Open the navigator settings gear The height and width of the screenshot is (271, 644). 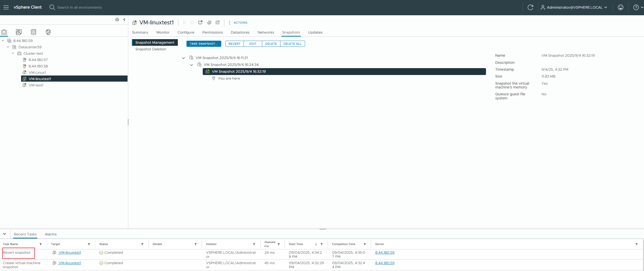click(117, 20)
